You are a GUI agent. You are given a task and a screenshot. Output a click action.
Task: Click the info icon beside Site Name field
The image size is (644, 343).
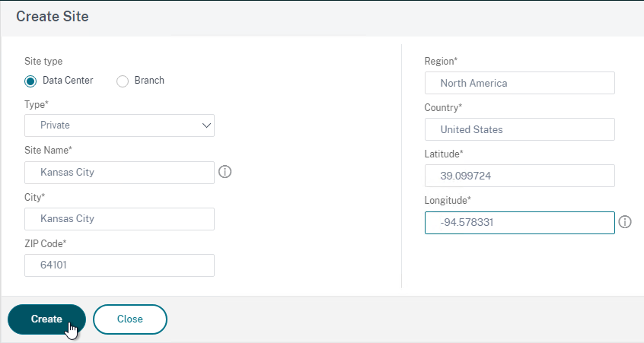click(x=225, y=172)
